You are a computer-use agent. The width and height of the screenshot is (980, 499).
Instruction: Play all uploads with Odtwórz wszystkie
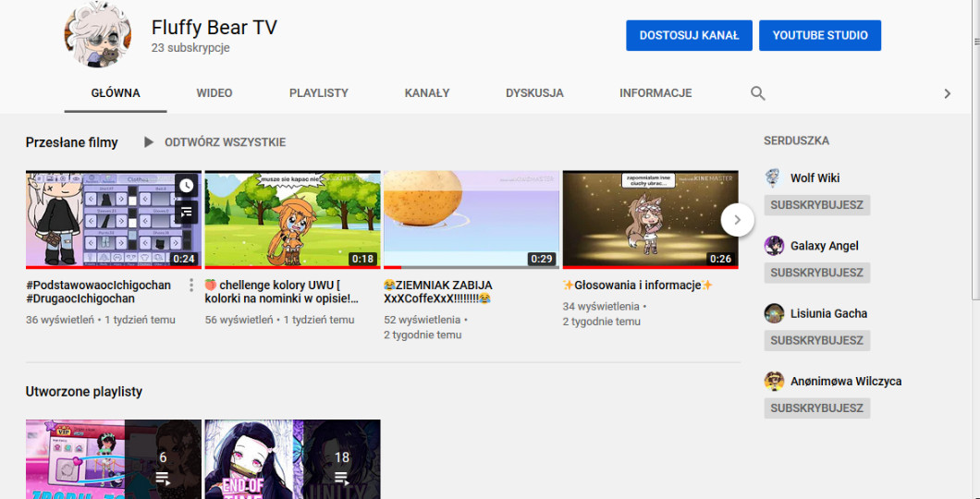click(214, 142)
